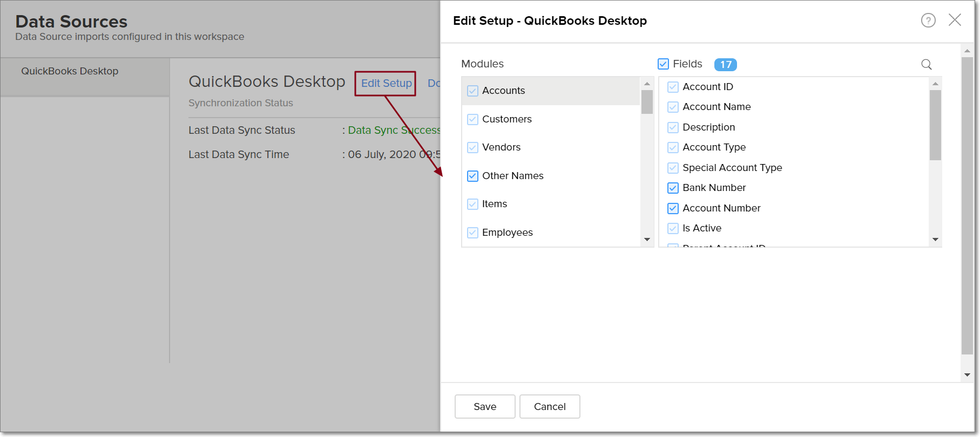Click the Save button

point(484,406)
